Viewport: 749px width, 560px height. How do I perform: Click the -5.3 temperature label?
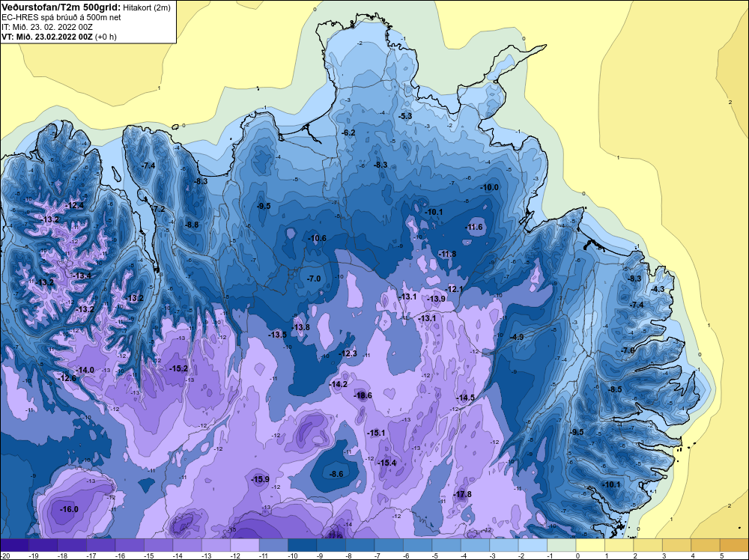405,117
